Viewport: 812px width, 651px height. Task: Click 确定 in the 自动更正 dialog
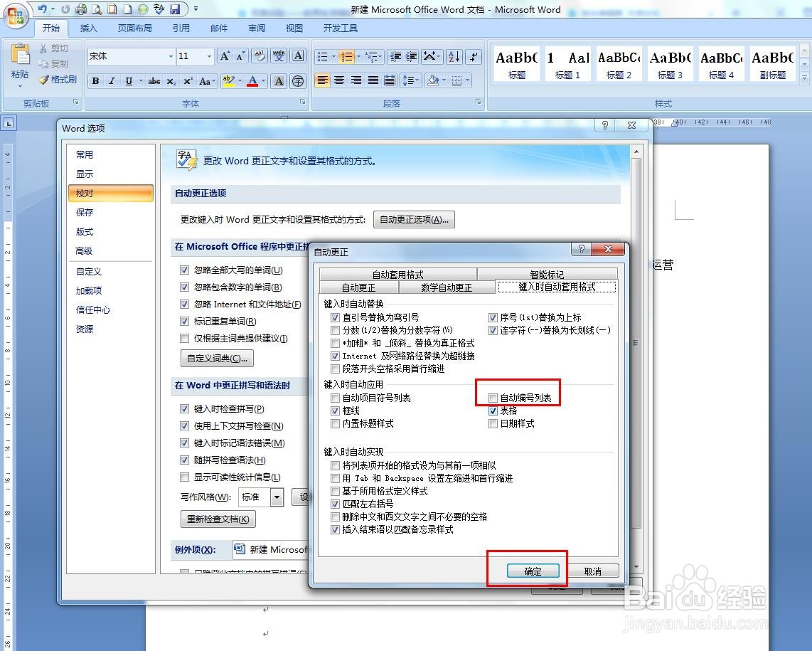click(533, 571)
